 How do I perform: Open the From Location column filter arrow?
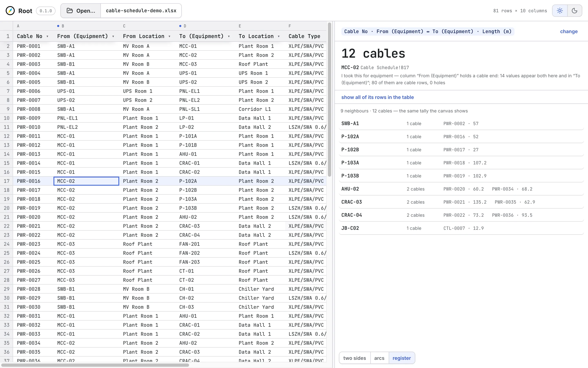click(169, 36)
